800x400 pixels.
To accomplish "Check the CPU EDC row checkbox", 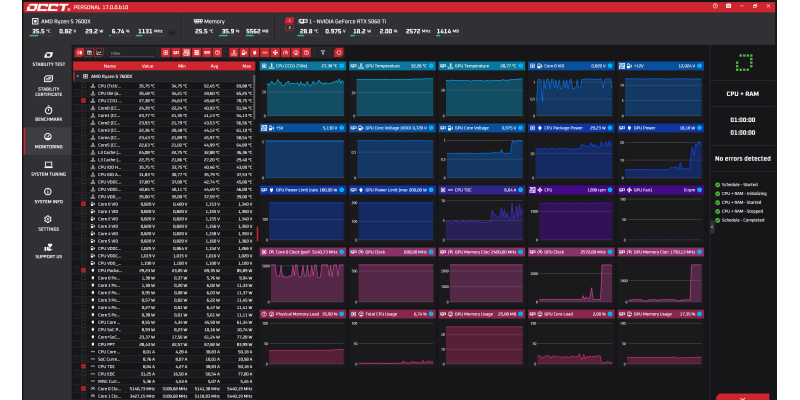I will (83, 373).
